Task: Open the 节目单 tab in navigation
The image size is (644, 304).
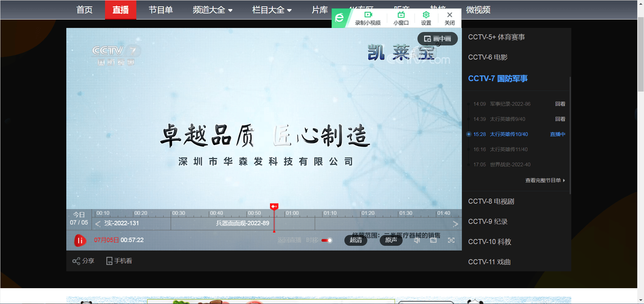Action: (x=161, y=10)
